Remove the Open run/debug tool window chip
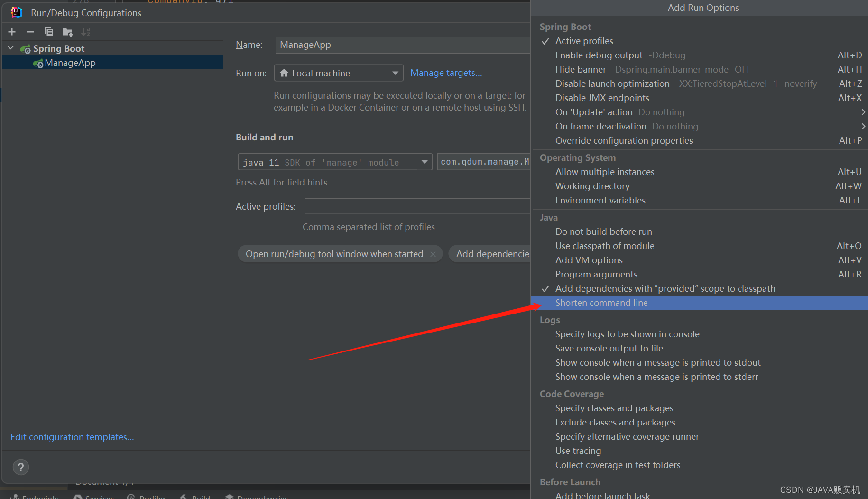 (433, 254)
